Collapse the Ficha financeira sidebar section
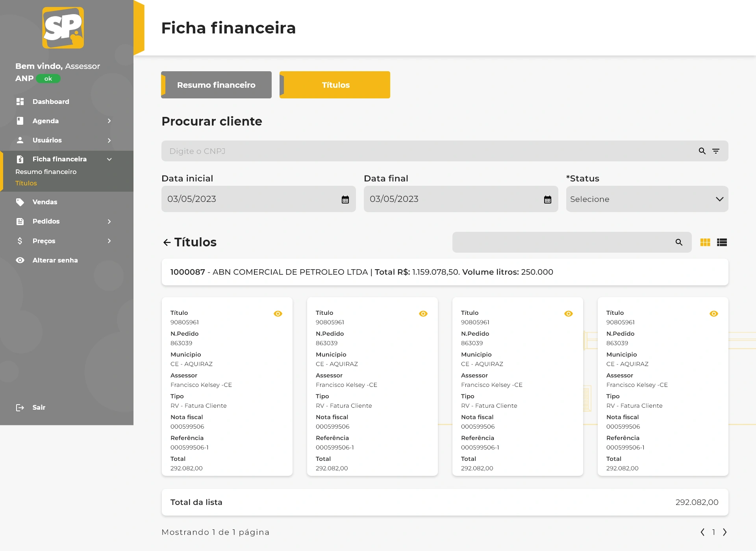 tap(109, 159)
